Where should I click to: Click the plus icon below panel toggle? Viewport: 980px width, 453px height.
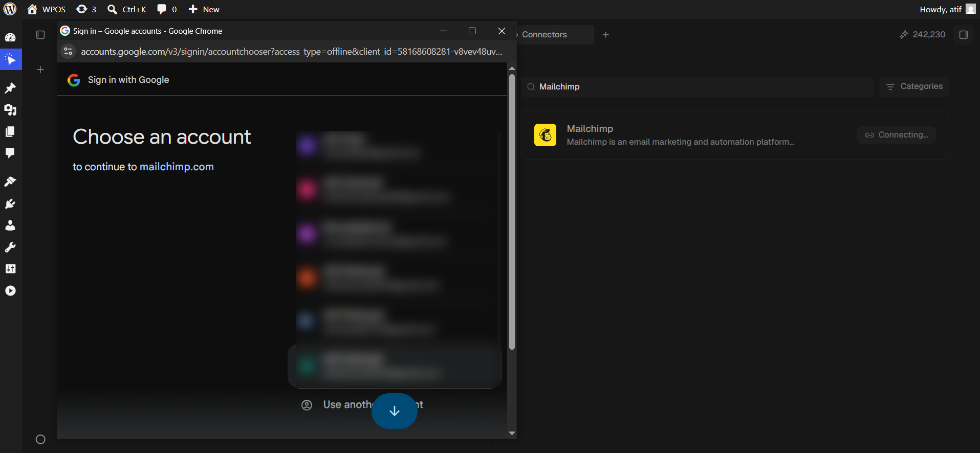tap(40, 70)
